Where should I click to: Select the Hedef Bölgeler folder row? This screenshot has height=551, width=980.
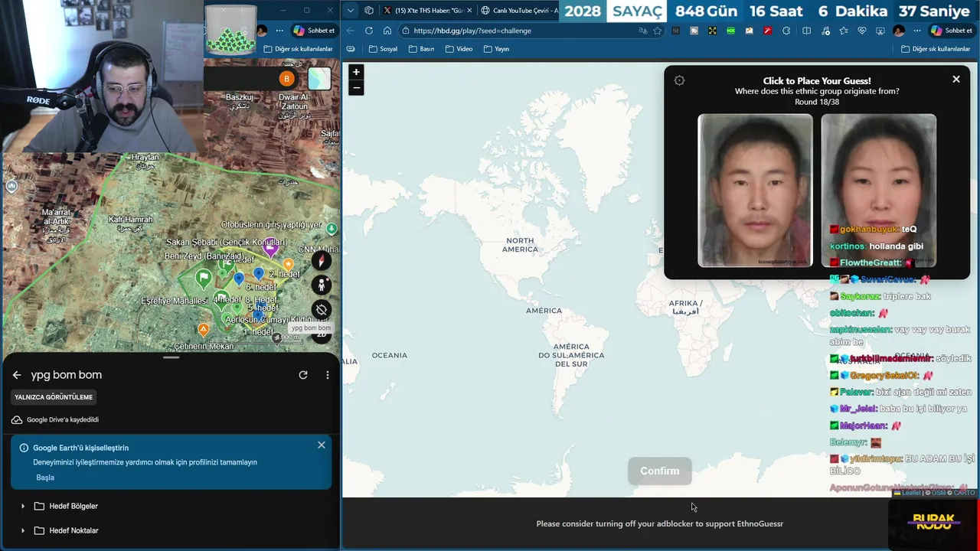pyautogui.click(x=170, y=506)
